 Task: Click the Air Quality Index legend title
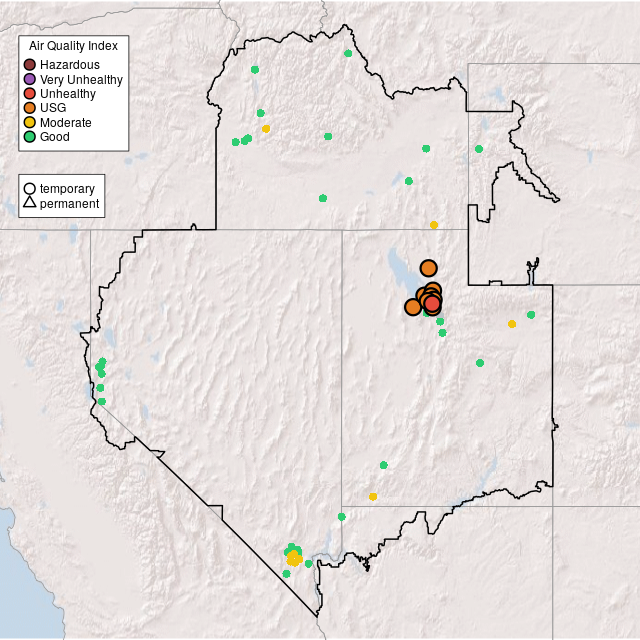(x=73, y=46)
